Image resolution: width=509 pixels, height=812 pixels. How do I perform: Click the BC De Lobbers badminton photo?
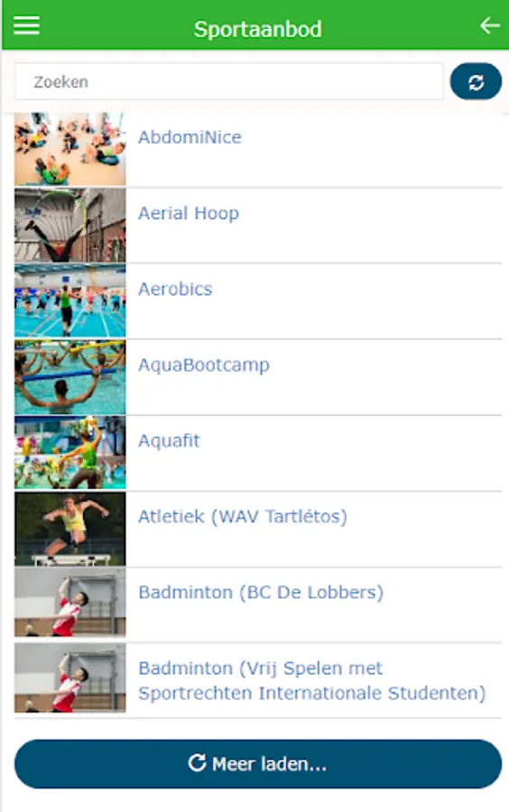[x=69, y=603]
